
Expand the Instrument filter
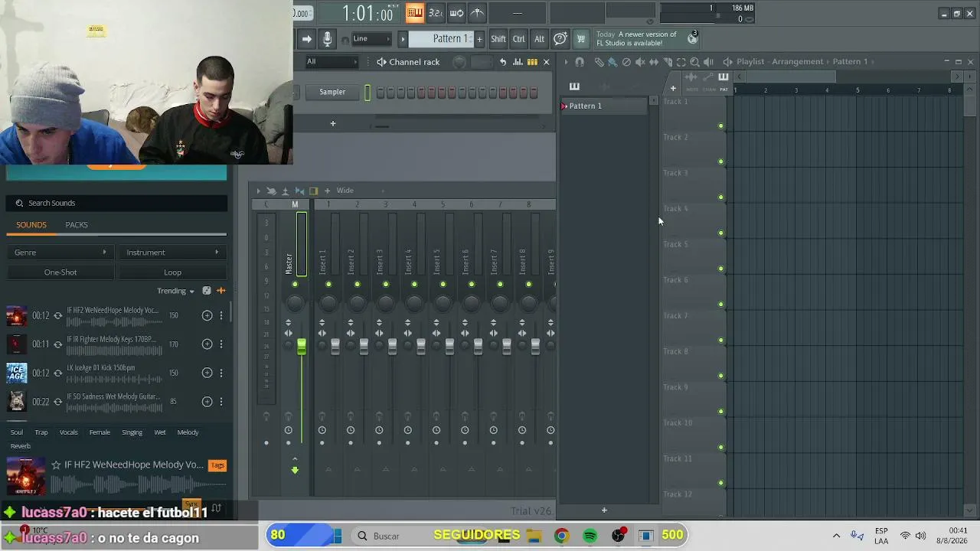(x=172, y=253)
